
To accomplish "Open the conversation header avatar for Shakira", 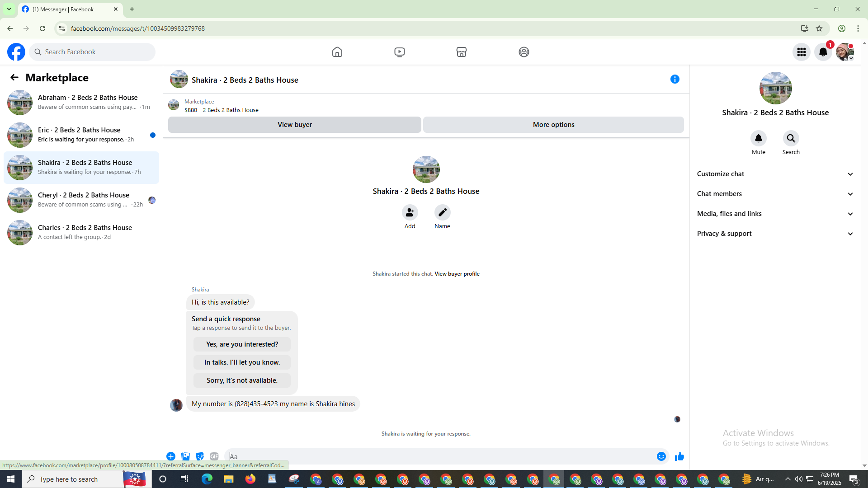I will (x=179, y=80).
